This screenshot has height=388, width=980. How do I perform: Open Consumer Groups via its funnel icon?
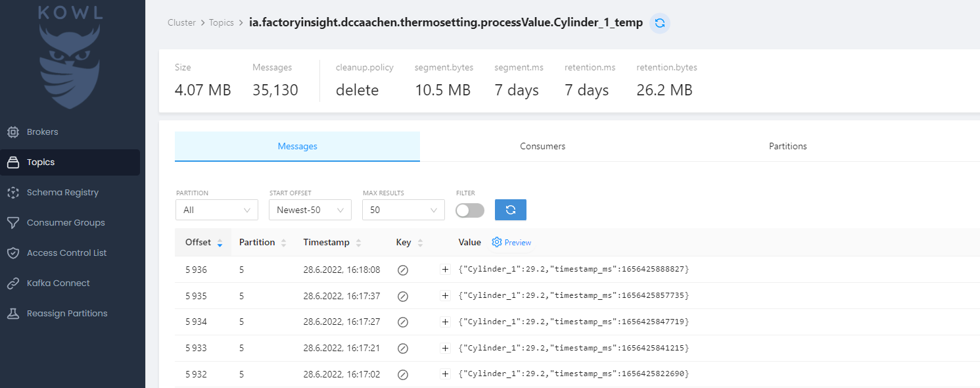click(x=13, y=223)
